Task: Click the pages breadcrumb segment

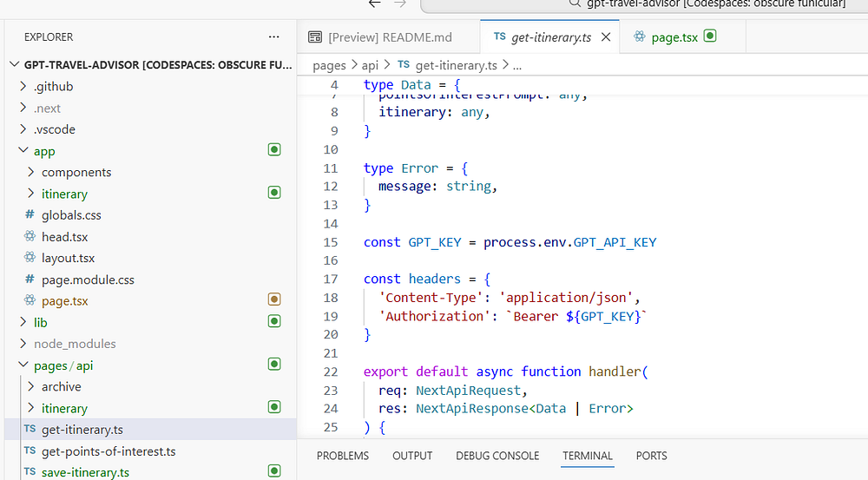Action: click(x=329, y=65)
